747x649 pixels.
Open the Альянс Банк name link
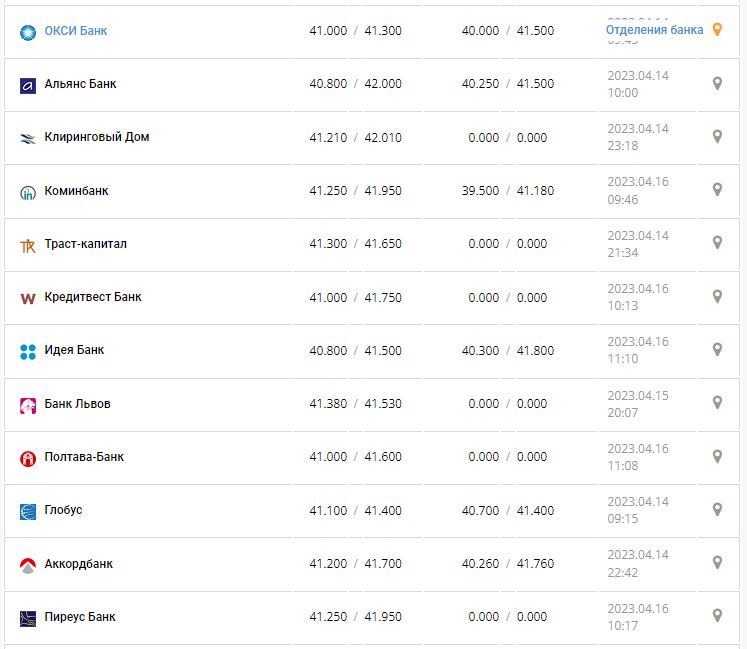(x=80, y=84)
